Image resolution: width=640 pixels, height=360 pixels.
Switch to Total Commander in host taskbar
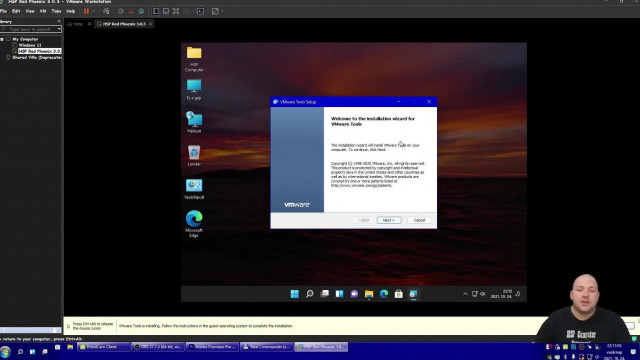click(x=267, y=347)
